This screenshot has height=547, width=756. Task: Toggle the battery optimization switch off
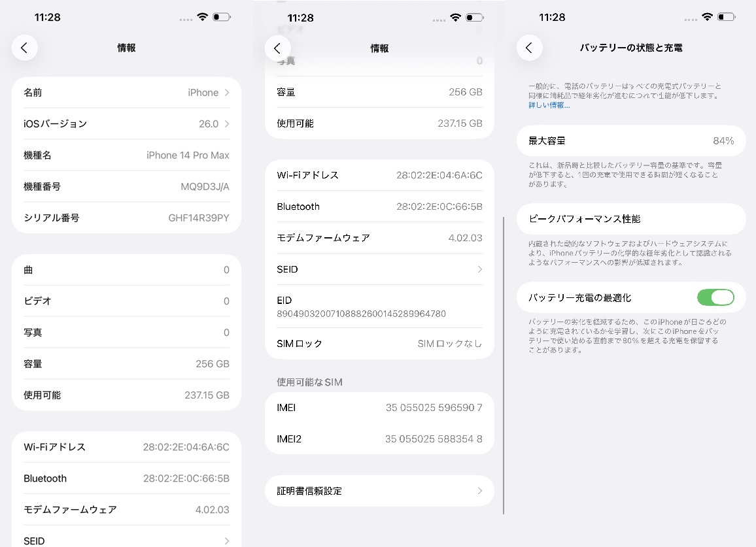(715, 297)
